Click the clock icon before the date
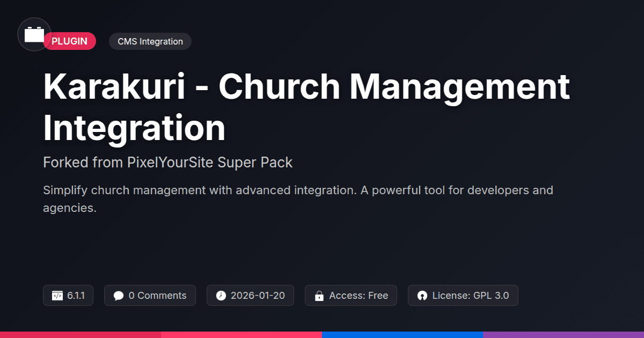Image resolution: width=644 pixels, height=338 pixels. [x=220, y=295]
